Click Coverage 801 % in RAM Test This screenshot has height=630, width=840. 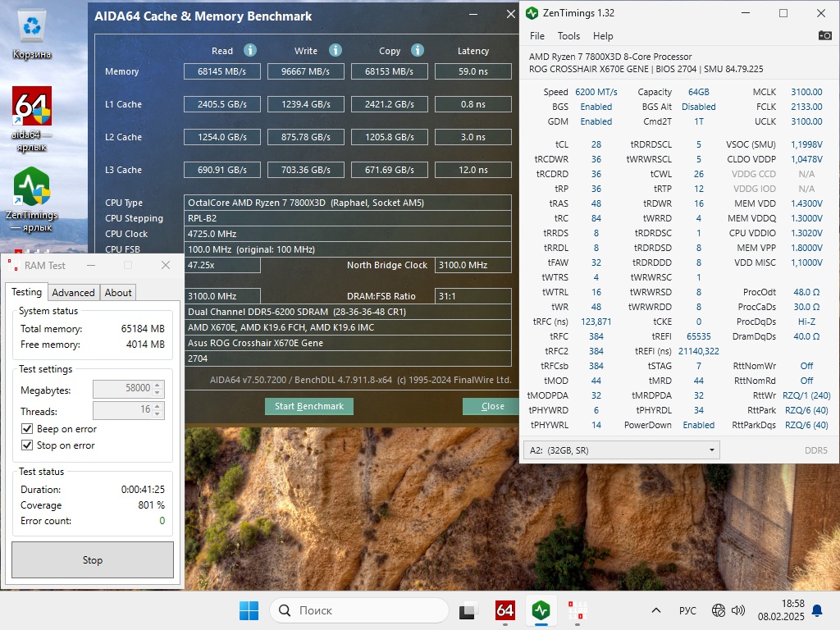tap(151, 505)
